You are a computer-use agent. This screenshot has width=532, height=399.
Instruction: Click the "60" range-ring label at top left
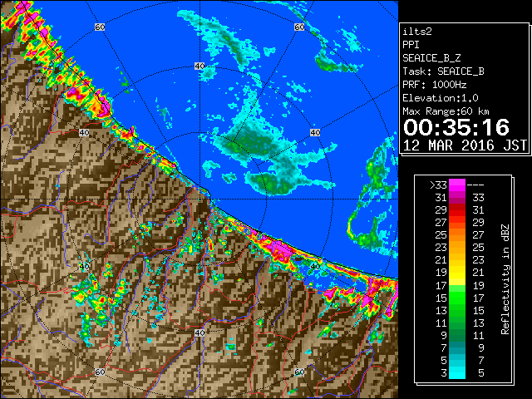(100, 27)
